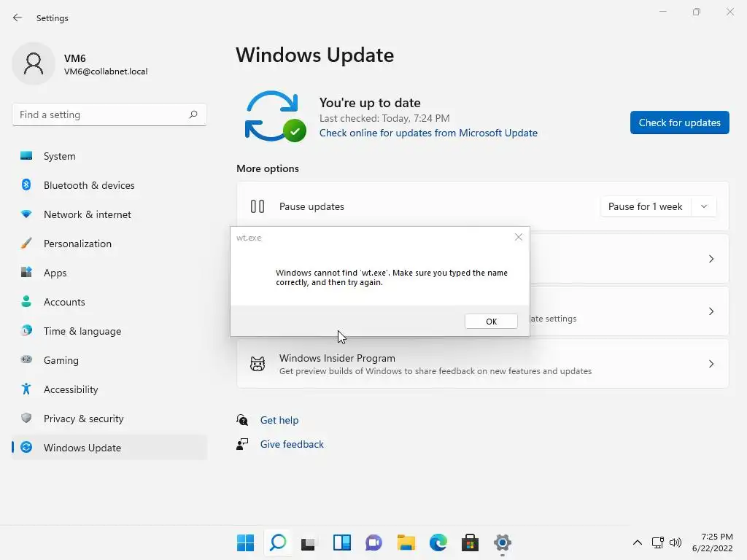Click the Windows Update sync icon in sidebar
747x560 pixels.
(26, 447)
